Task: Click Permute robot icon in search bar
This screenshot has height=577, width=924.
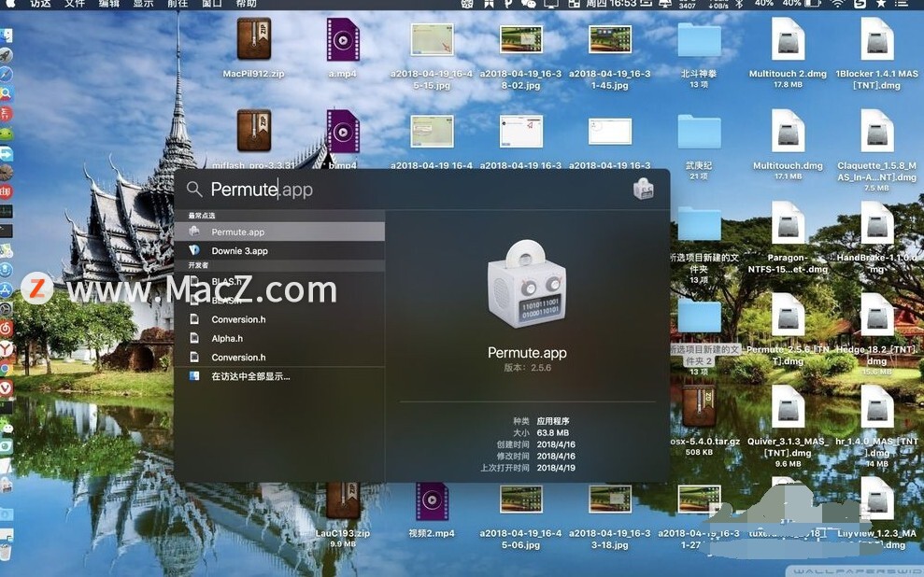Action: pos(643,189)
